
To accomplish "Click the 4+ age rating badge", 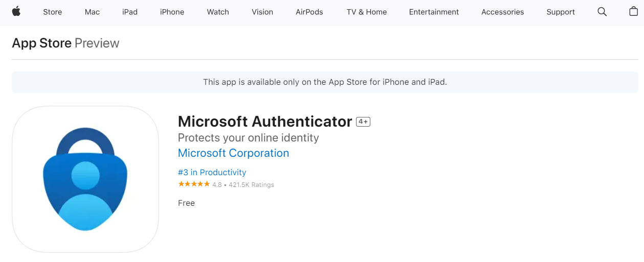I will [x=363, y=122].
